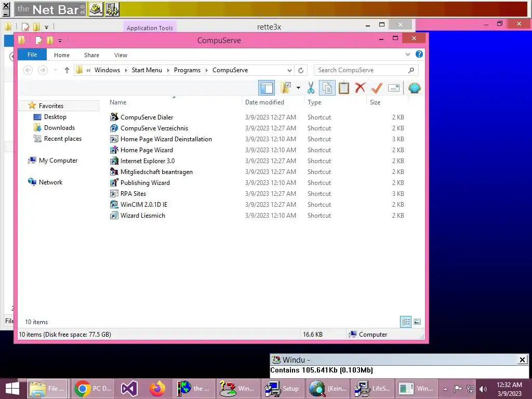Sort by the Type column header

click(x=314, y=102)
